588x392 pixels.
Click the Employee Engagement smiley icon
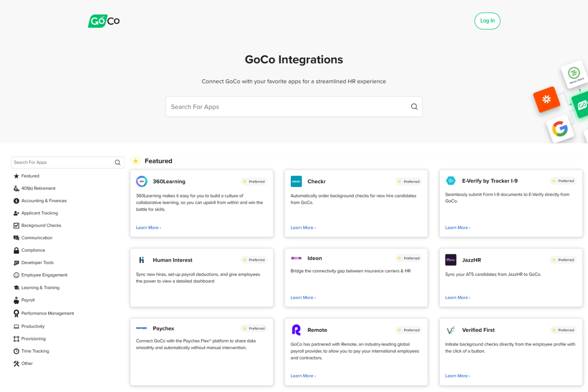pyautogui.click(x=16, y=275)
